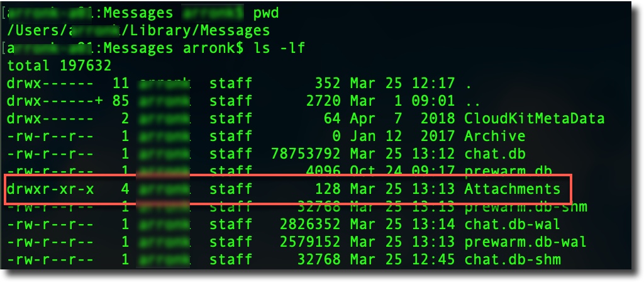Click the Jan 12 2017 date
The height and width of the screenshot is (282, 644).
coord(402,137)
